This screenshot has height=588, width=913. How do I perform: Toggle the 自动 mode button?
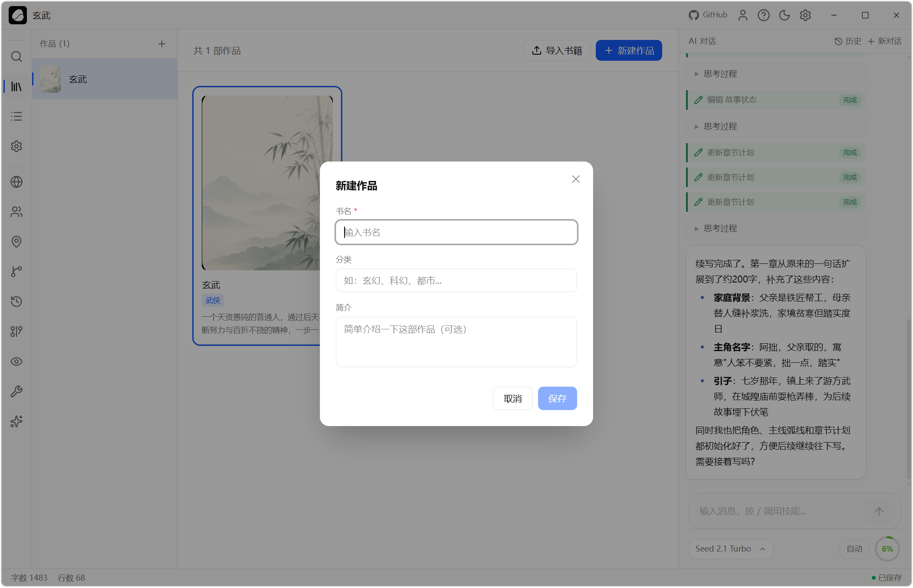(x=854, y=549)
